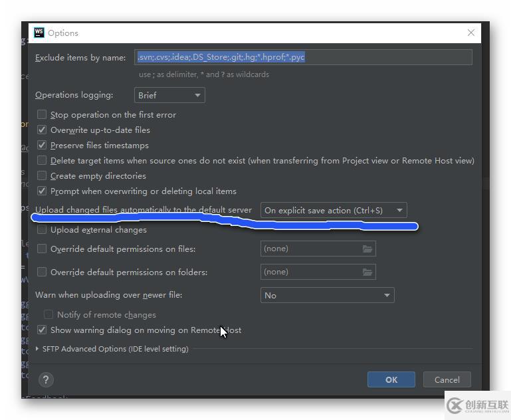This screenshot has width=511, height=420.
Task: Click the Options dialog title text
Action: [63, 33]
